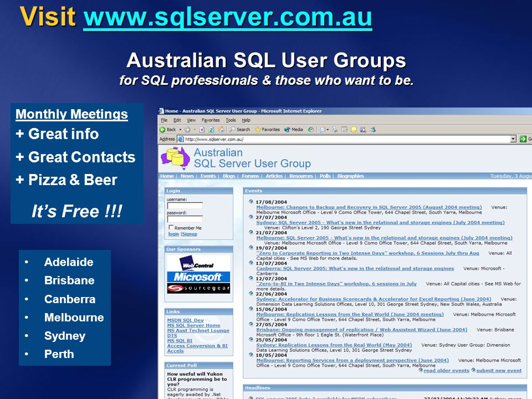Go to the Blogs navigation item
Image resolution: width=532 pixels, height=399 pixels.
pyautogui.click(x=229, y=176)
